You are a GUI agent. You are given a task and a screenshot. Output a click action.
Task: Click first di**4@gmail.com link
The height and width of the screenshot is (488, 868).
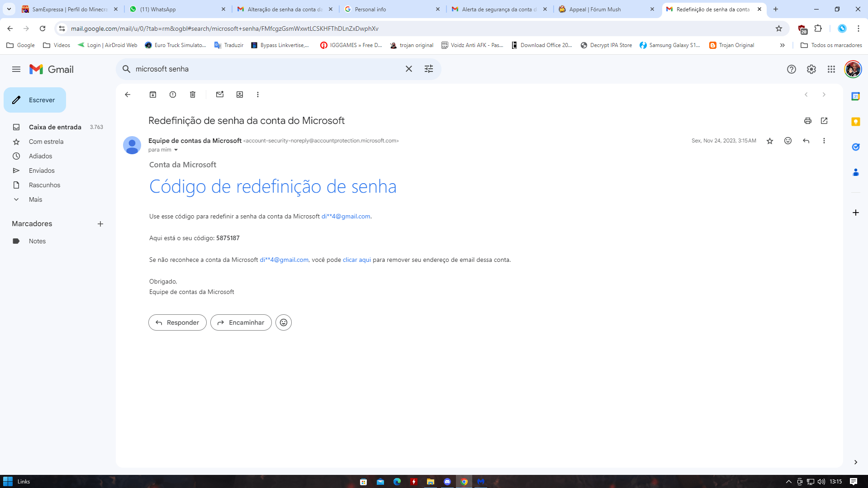[x=346, y=216]
